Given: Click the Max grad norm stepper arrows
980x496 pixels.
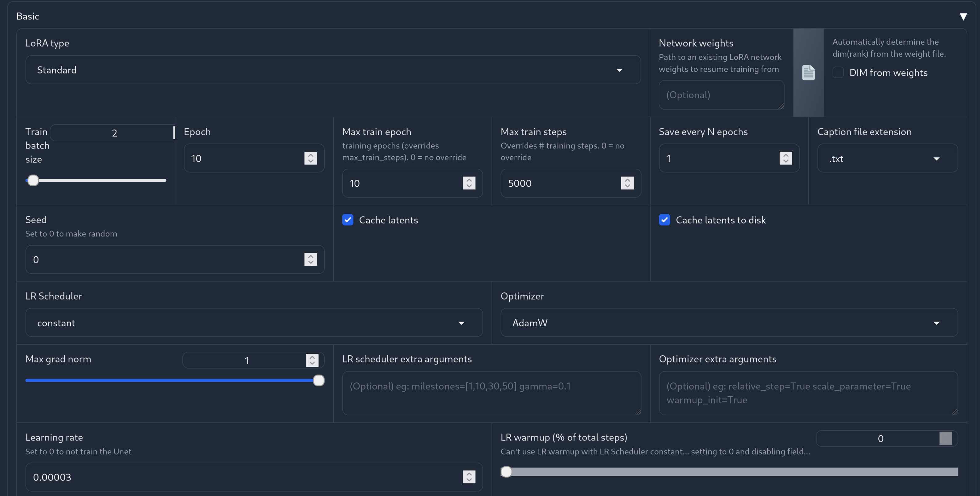Looking at the screenshot, I should click(x=312, y=360).
